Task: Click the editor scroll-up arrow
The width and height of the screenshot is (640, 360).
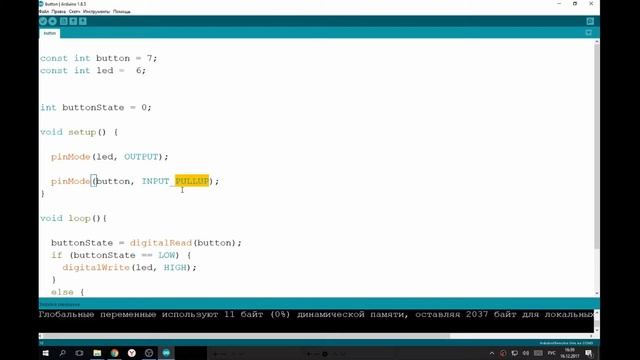Action: click(597, 41)
